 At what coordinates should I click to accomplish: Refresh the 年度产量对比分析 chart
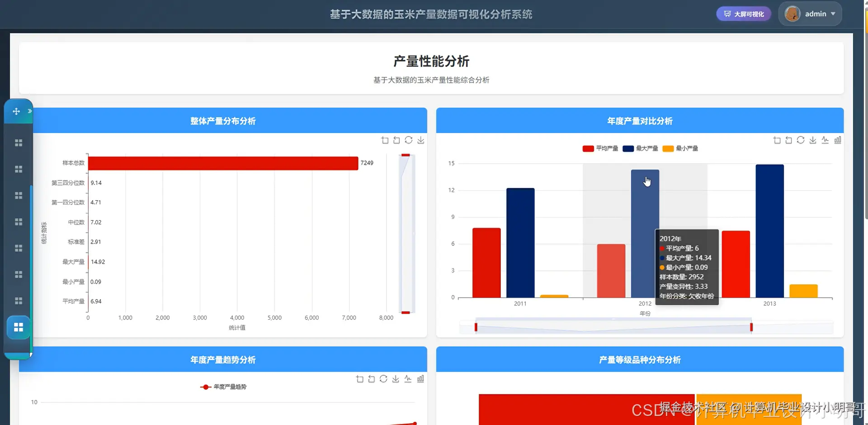801,140
